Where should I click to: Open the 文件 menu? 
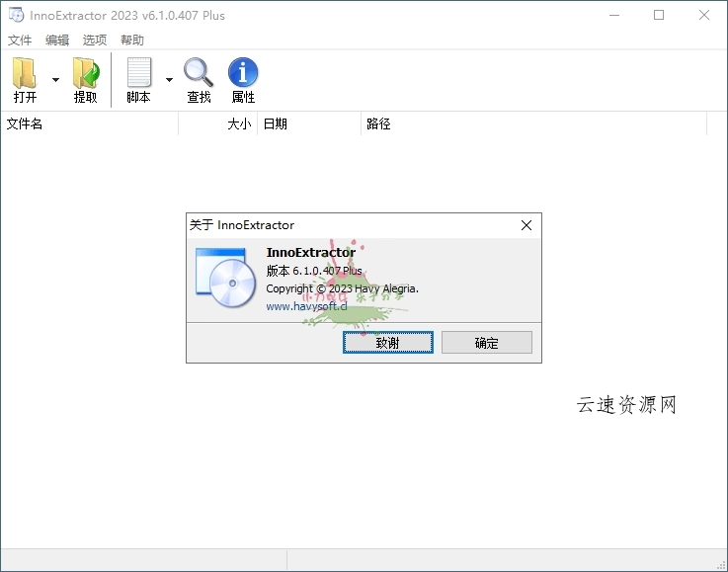(x=20, y=40)
